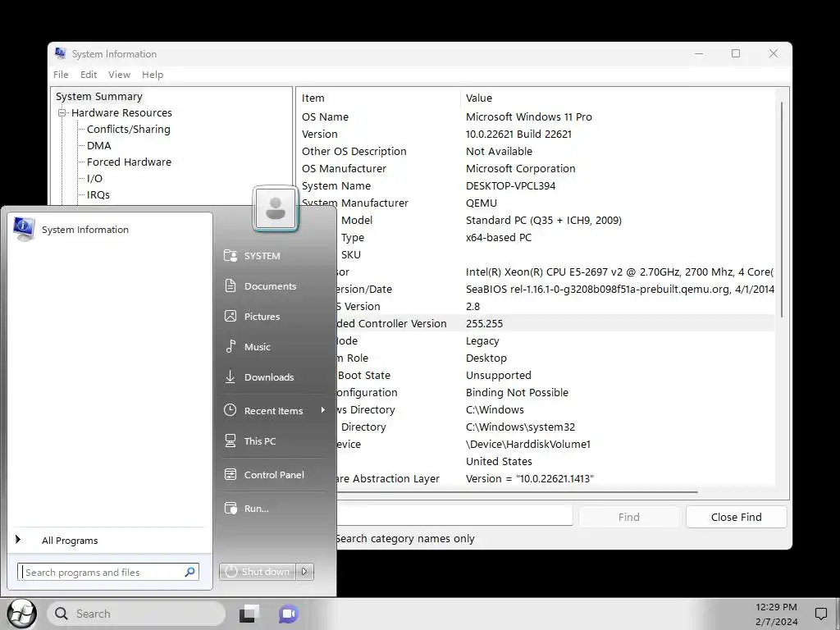Open Task View on the taskbar
This screenshot has width=840, height=630.
pyautogui.click(x=249, y=614)
